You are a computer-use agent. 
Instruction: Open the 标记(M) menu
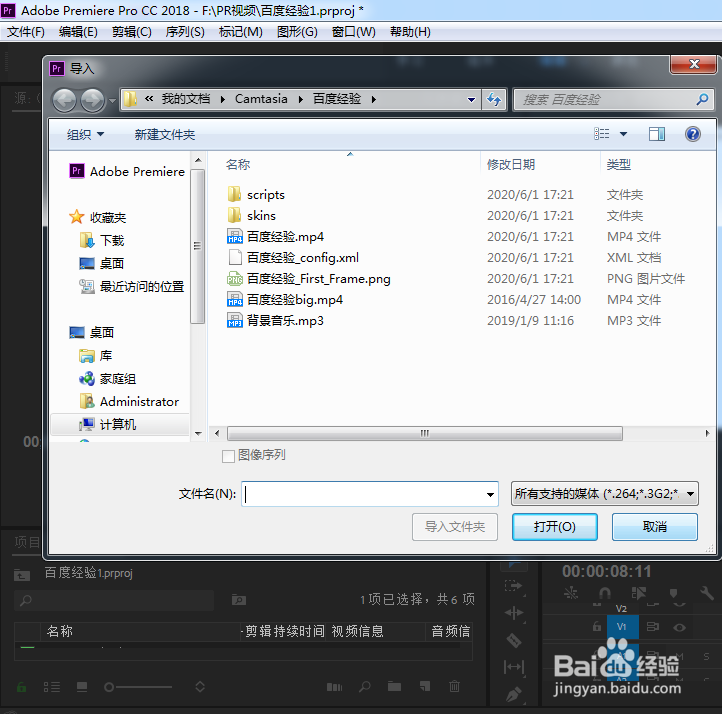click(241, 32)
